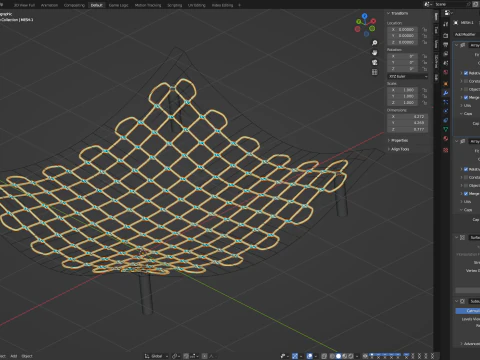Screen dimensions: 480x360
Task: Expand the Align Tools panel
Action: tap(389, 149)
